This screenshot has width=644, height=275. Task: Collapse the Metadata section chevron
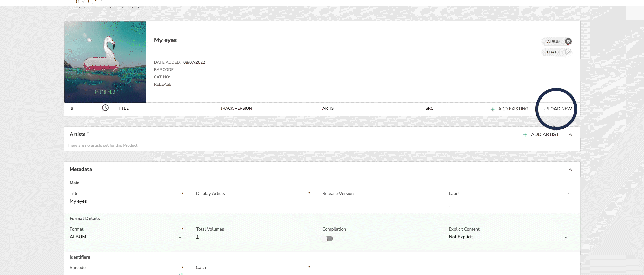pos(570,170)
